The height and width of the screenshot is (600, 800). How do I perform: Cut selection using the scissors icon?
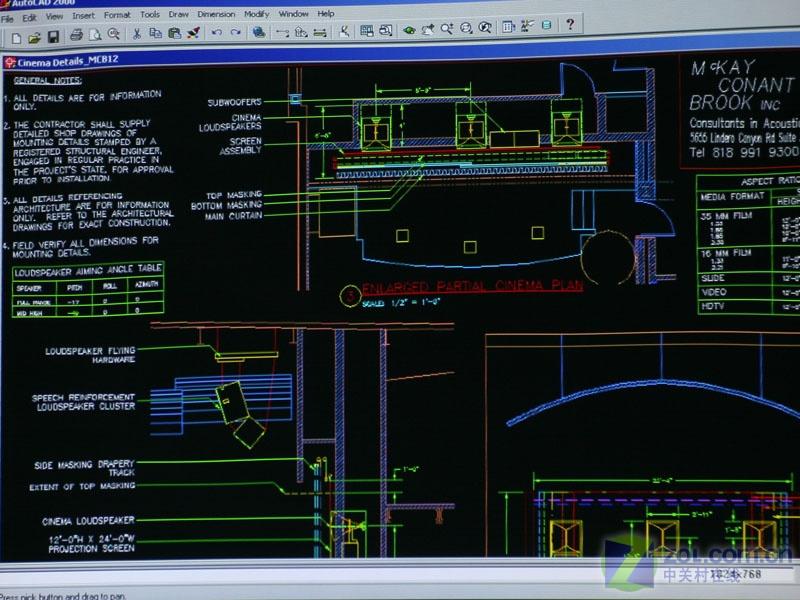(137, 34)
